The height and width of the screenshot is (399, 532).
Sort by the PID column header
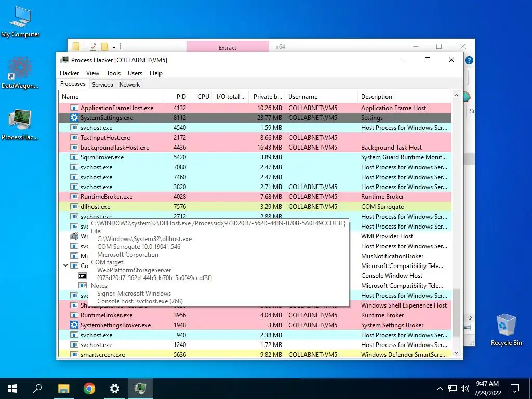pyautogui.click(x=176, y=96)
